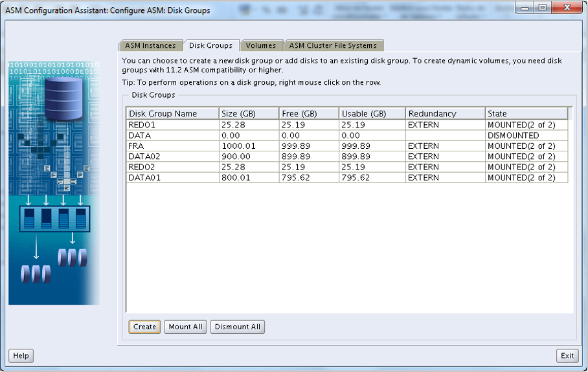Image resolution: width=588 pixels, height=372 pixels.
Task: Click MOUNTED(2 of 2) state for REDO2
Action: [x=526, y=167]
